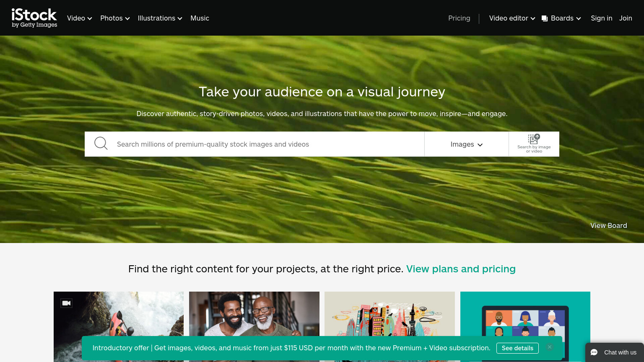Click Sign in

click(x=601, y=18)
